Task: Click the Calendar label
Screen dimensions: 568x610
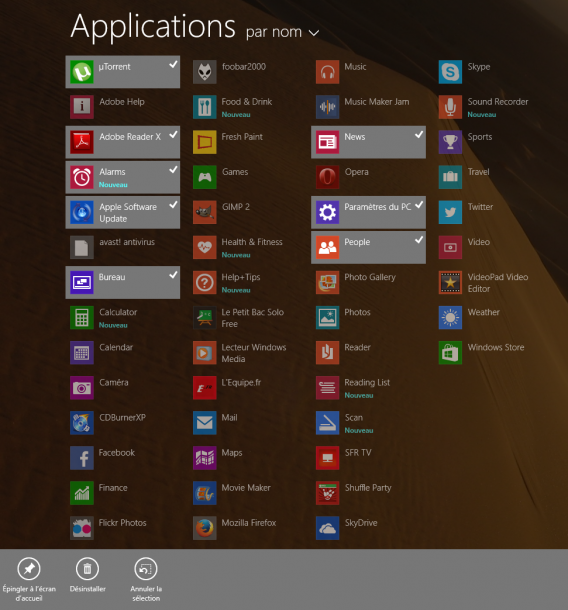Action: pyautogui.click(x=116, y=347)
